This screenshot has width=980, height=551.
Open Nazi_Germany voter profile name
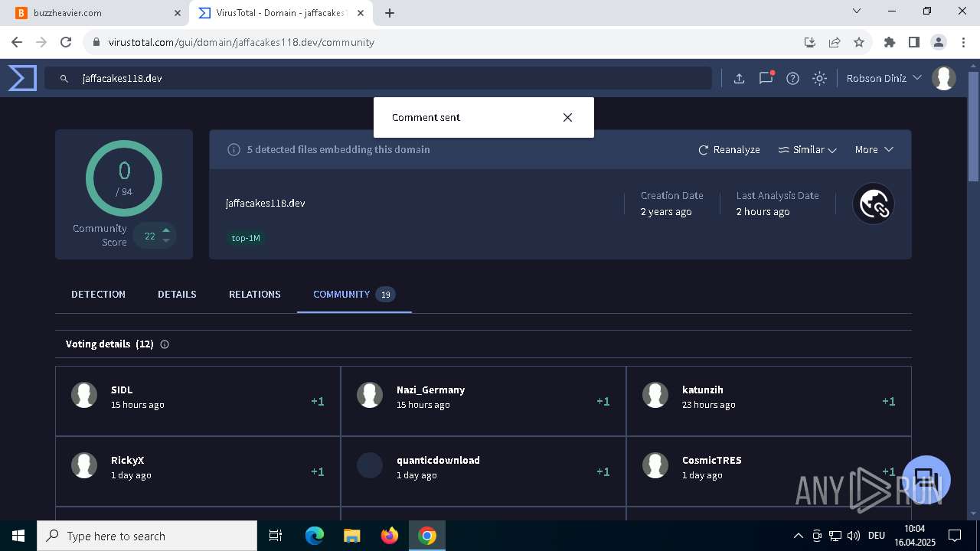tap(430, 390)
